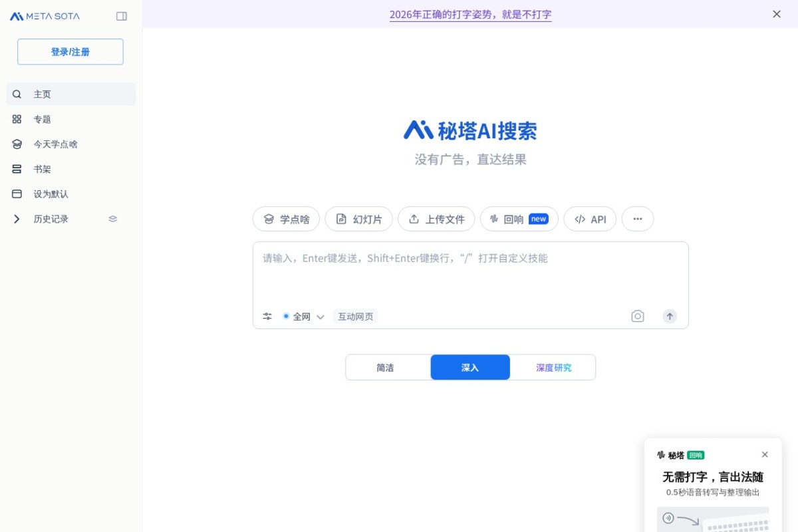
Task: Open 专题 in the sidebar
Action: [x=70, y=119]
